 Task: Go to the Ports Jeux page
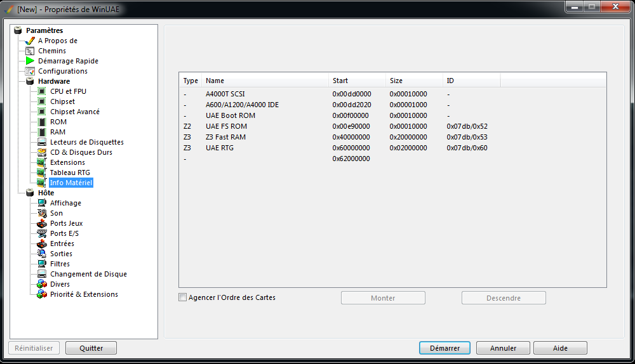pyautogui.click(x=67, y=223)
